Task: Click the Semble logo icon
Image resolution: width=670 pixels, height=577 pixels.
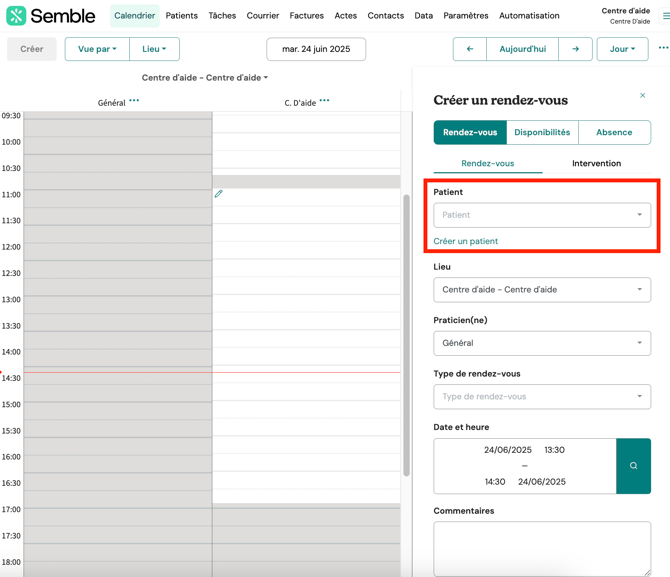Action: [17, 16]
